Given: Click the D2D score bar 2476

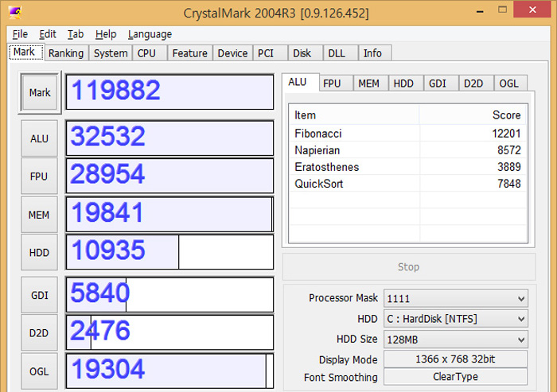Looking at the screenshot, I should pos(169,332).
